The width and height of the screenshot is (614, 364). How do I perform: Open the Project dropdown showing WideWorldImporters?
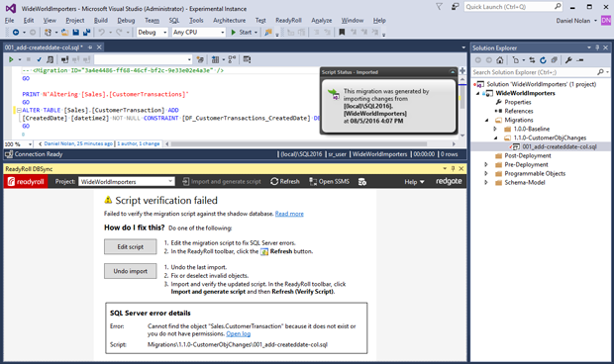[126, 181]
